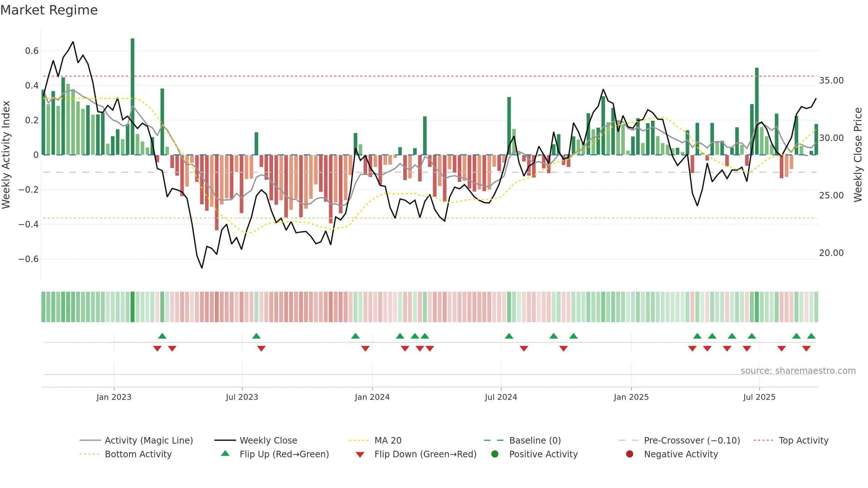Click the flip-up marker just after Jul 2024

click(x=509, y=336)
